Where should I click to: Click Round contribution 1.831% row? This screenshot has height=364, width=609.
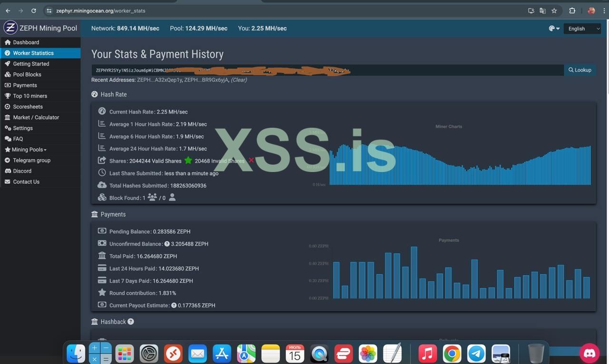click(137, 293)
